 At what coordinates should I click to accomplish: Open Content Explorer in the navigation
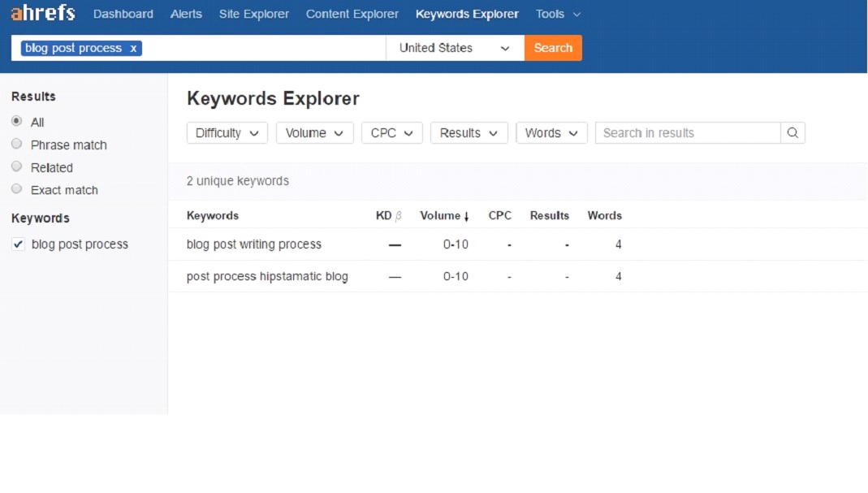pos(352,14)
